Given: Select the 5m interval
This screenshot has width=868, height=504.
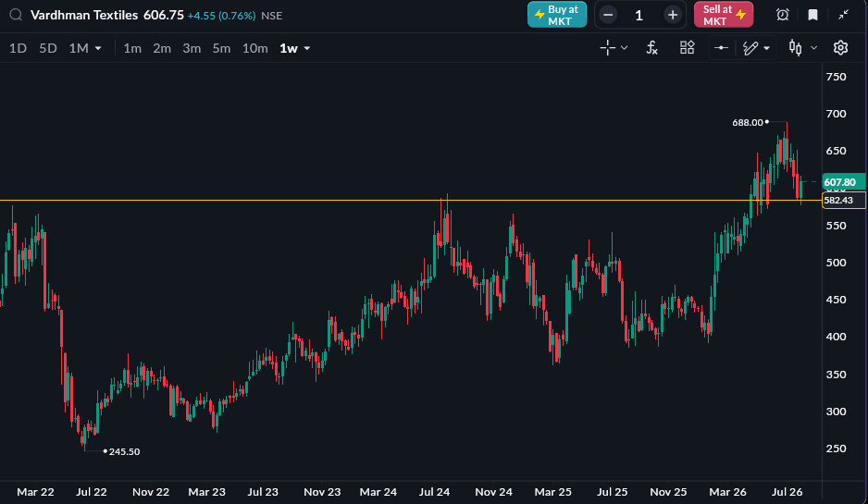Looking at the screenshot, I should 221,48.
